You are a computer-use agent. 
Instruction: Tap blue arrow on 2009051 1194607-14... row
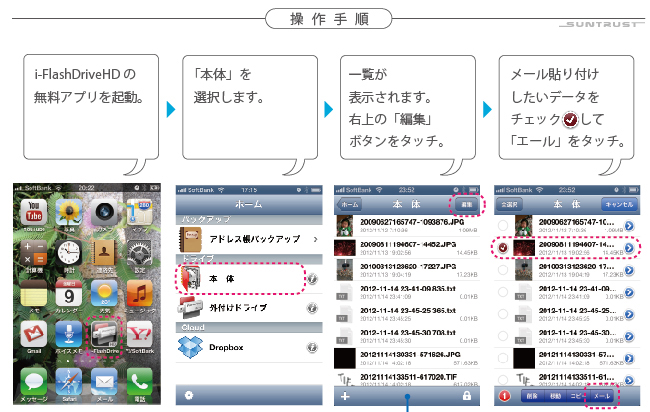click(x=629, y=247)
